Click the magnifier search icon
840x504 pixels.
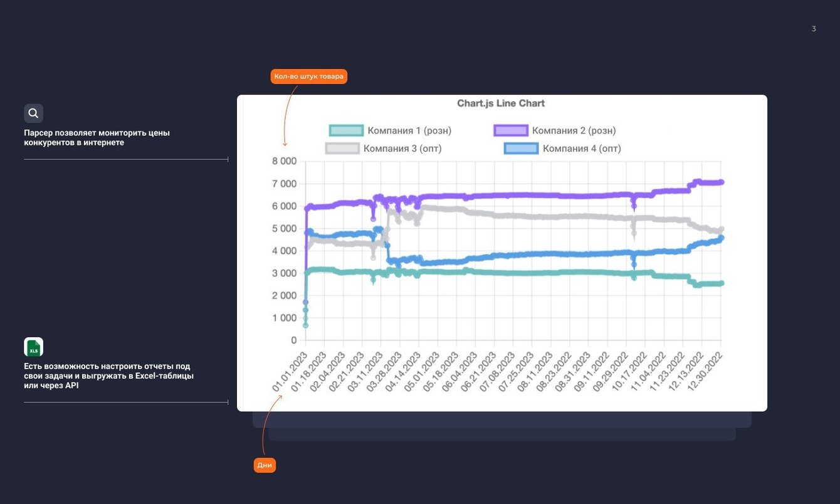coord(33,113)
